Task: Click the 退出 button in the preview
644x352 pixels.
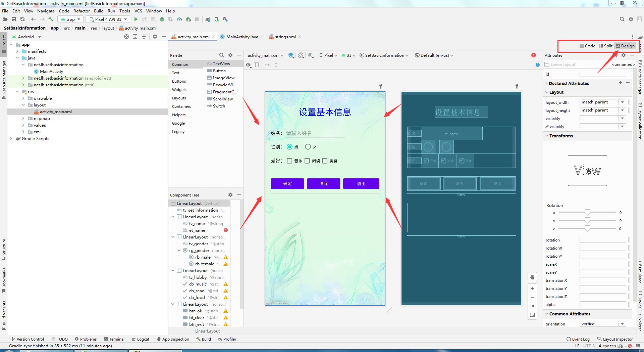Action: coord(361,184)
